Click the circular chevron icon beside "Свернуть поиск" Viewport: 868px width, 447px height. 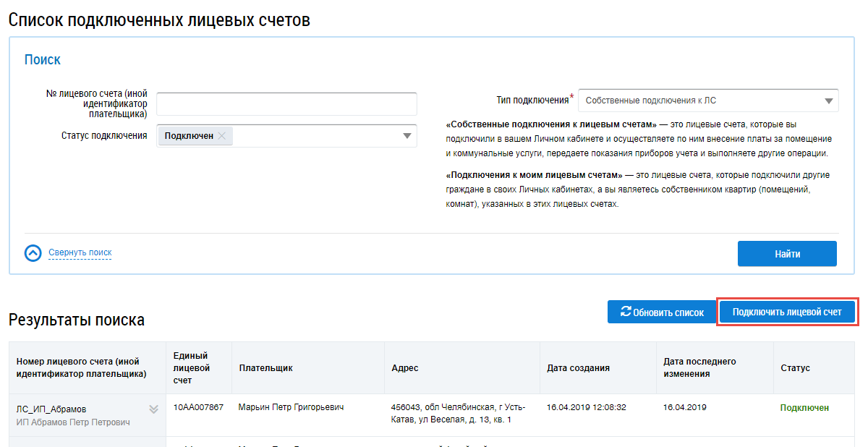click(x=33, y=253)
